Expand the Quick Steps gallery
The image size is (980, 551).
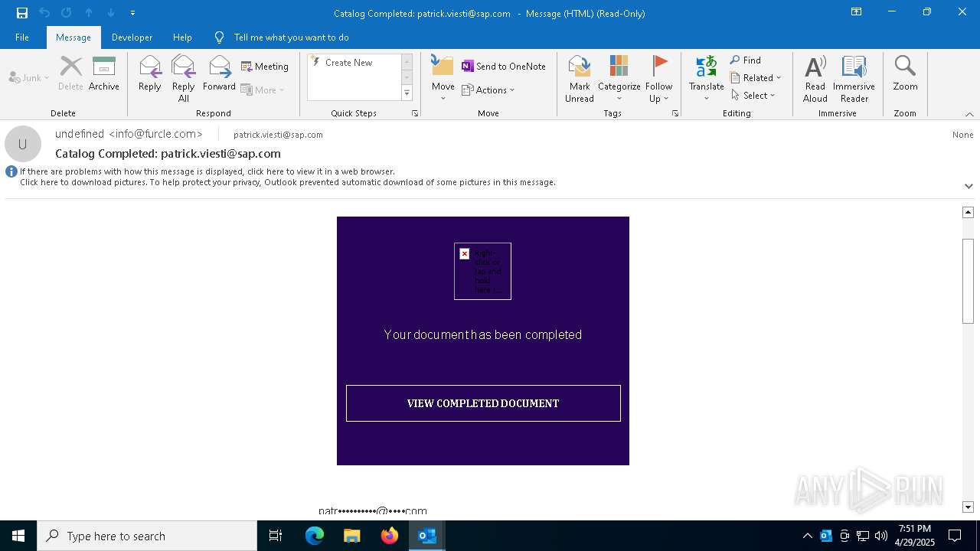tap(407, 93)
